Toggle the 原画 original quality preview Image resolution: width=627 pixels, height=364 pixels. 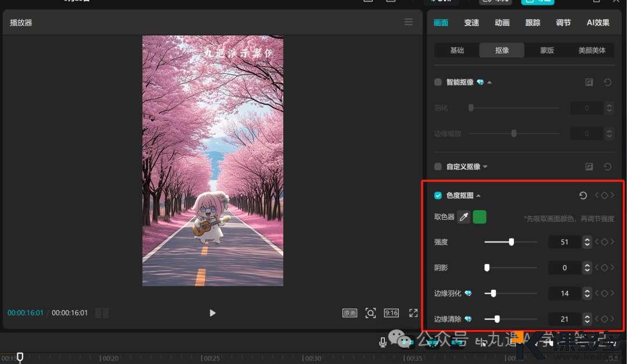[x=349, y=313]
